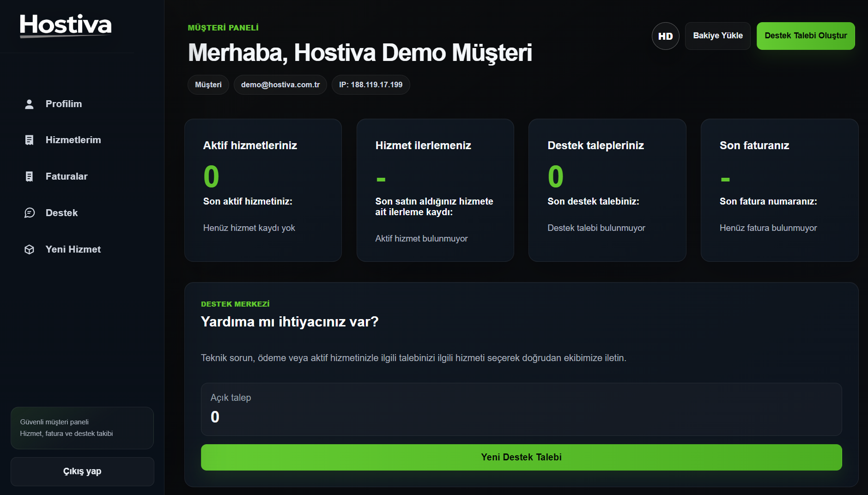
Task: Click the Yeni Destek Talebi button
Action: (x=521, y=457)
